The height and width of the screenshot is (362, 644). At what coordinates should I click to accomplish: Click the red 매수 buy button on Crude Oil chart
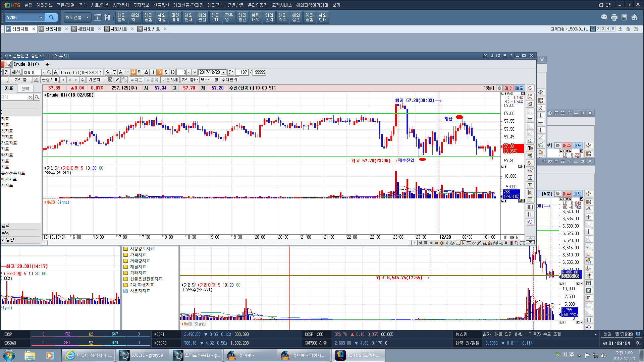pyautogui.click(x=508, y=88)
